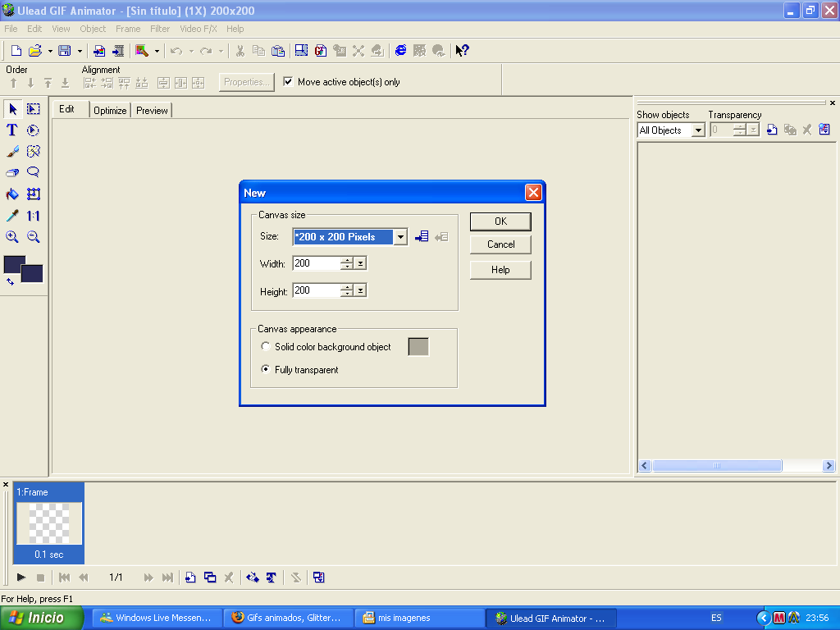Expand the Save dropdown arrow
Viewport: 840px width, 630px height.
pos(80,52)
